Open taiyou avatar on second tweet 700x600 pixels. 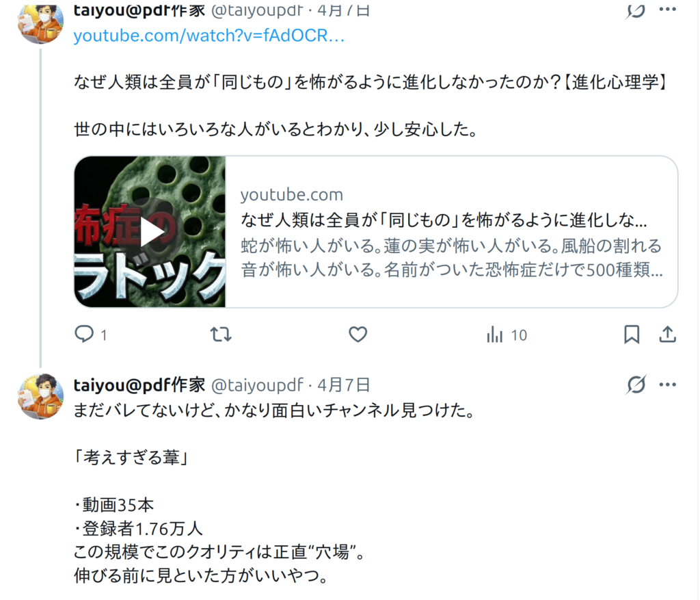(x=40, y=396)
